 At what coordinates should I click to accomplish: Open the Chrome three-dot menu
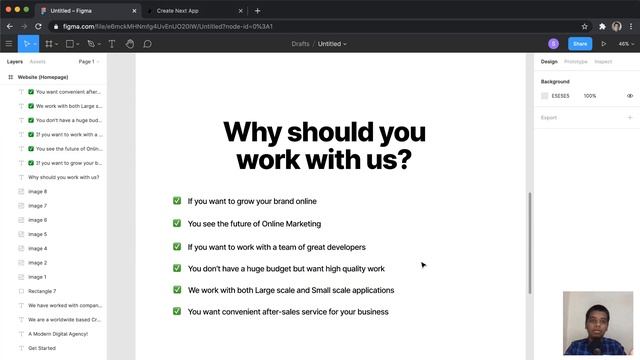[631, 27]
